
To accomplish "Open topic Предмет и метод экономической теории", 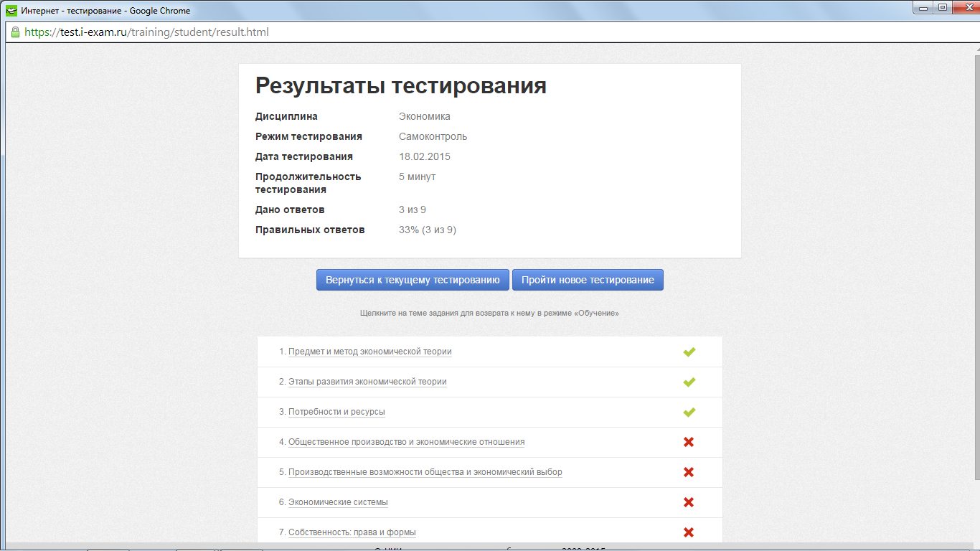I will point(370,352).
